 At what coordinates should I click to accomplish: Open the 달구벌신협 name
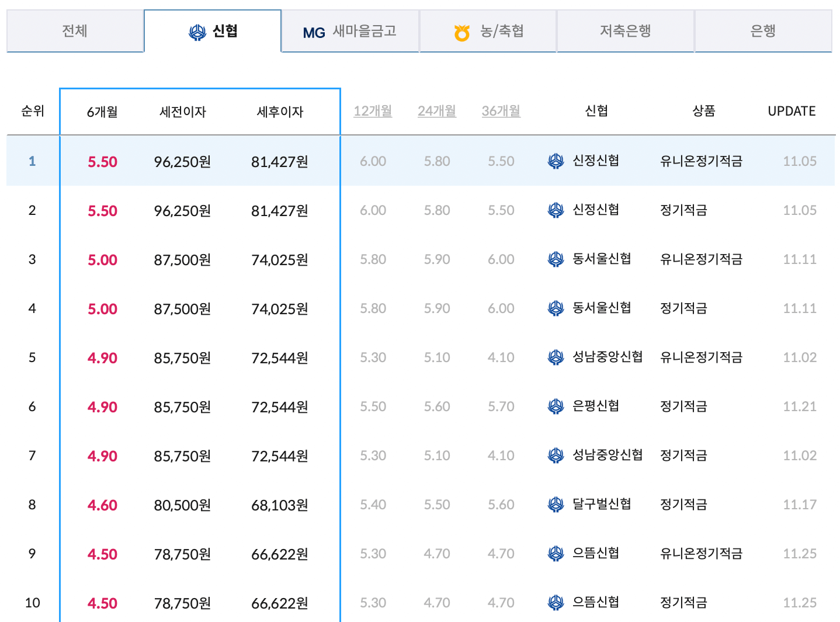602,504
